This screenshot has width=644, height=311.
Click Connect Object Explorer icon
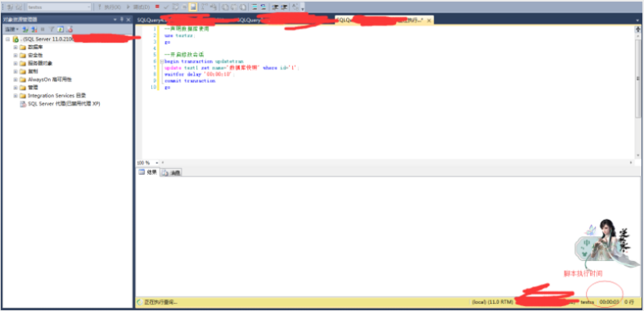point(26,29)
